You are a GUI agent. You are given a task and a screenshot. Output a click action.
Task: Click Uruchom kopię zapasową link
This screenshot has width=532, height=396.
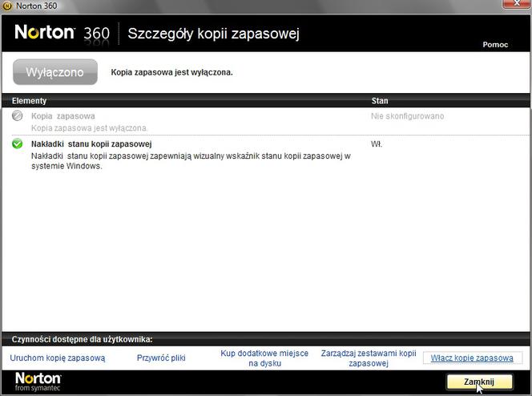pos(58,358)
